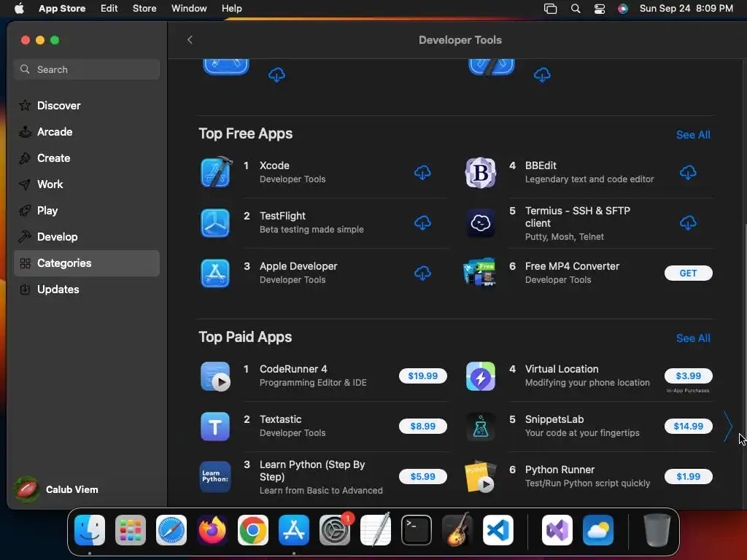Select Categories in the sidebar
This screenshot has width=747, height=560.
point(87,263)
